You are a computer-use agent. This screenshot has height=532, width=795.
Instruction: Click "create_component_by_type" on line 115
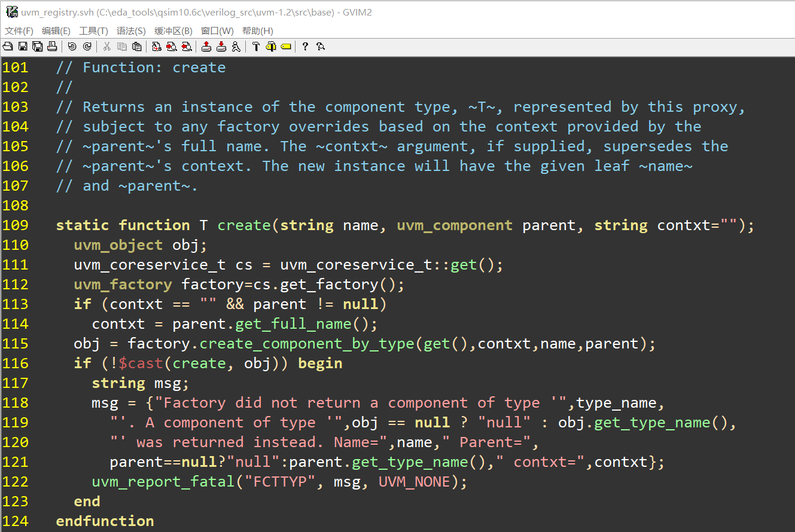307,344
